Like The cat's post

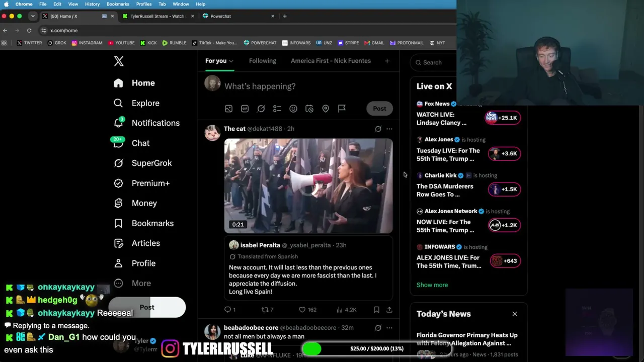coord(307,310)
